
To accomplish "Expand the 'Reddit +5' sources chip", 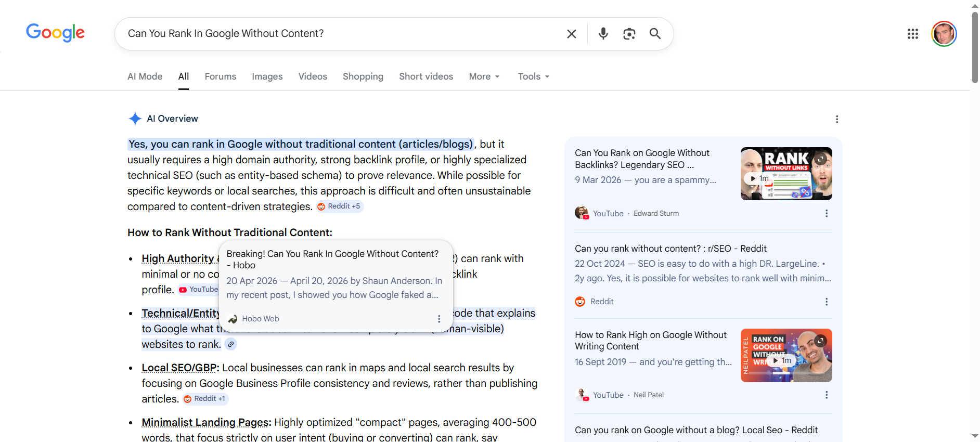I will [340, 206].
